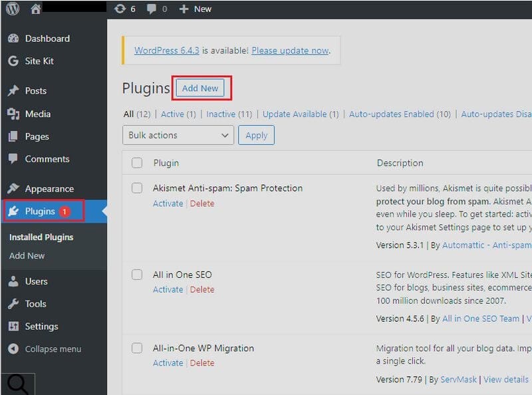This screenshot has height=395, width=532.
Task: Check the Akismet Anti-spam plugin checkbox
Action: point(137,188)
